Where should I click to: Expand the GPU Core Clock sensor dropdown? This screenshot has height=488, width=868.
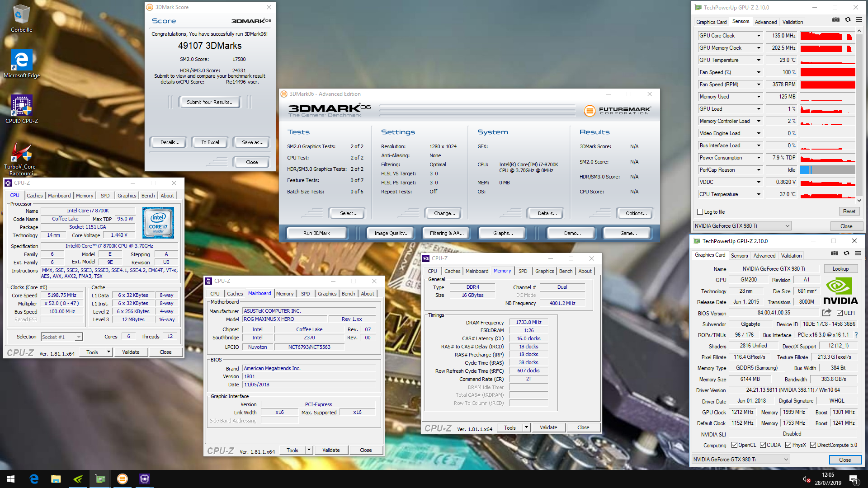[759, 36]
